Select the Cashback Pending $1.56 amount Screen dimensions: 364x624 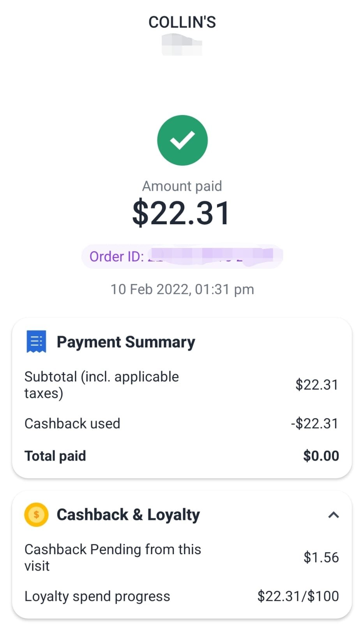[321, 557]
